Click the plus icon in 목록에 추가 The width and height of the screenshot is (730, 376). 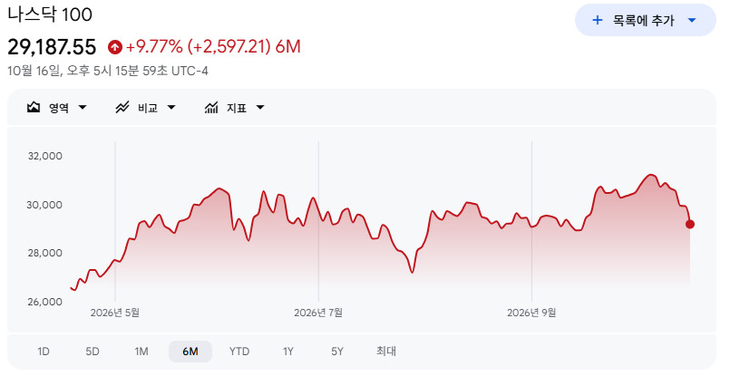[597, 20]
